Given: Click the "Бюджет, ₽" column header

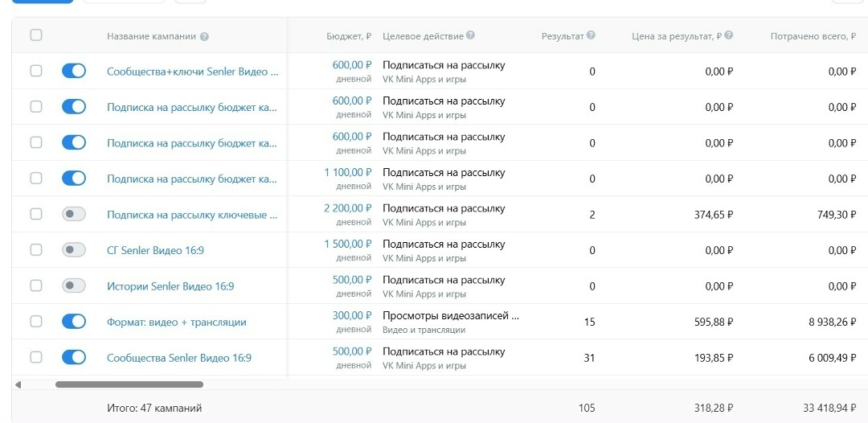Looking at the screenshot, I should [349, 36].
